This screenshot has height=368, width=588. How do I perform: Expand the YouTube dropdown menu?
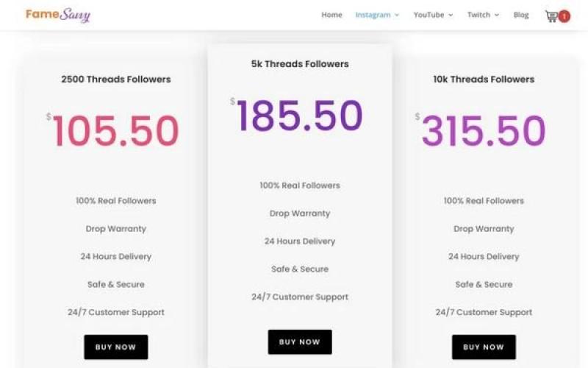(433, 15)
